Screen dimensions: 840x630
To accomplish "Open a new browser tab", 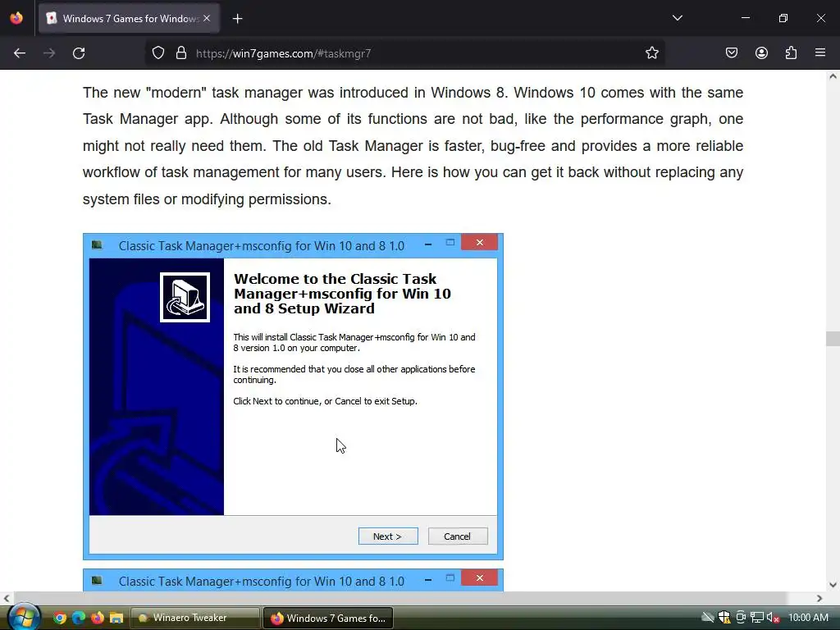I will pos(238,19).
